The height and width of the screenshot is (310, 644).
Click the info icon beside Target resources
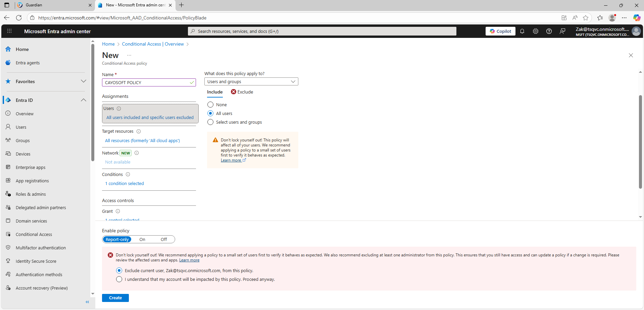pos(139,131)
